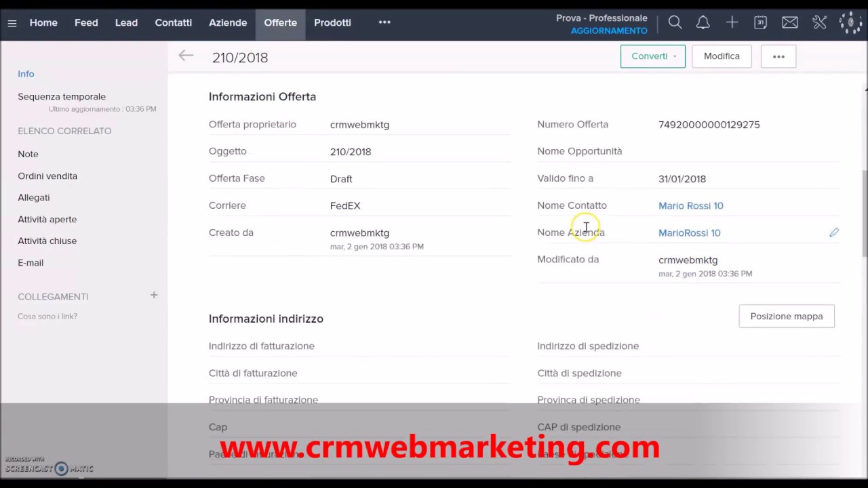This screenshot has height=488, width=868.
Task: Open the Lead module tab
Action: 126,22
